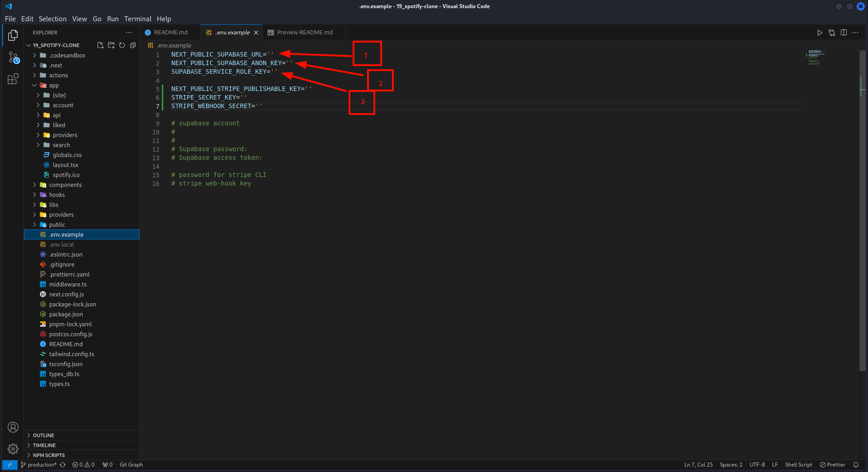Click the New File icon in explorer
Screen dimensions: 868x472
pos(100,45)
